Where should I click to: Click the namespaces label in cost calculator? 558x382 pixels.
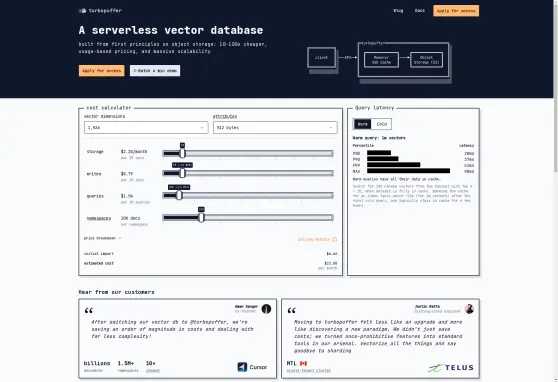click(99, 218)
